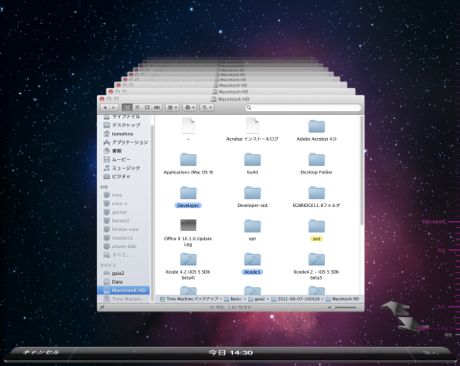Select Xcode 4.2 iOS 5 SDK beta4 folder
This screenshot has height=366, width=460.
click(188, 266)
